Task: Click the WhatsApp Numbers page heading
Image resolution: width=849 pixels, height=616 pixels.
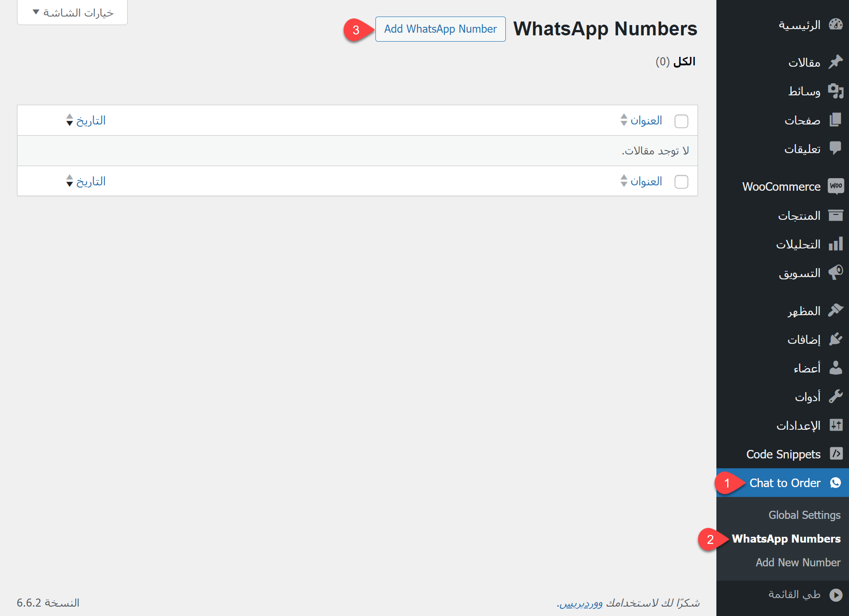Action: point(605,29)
